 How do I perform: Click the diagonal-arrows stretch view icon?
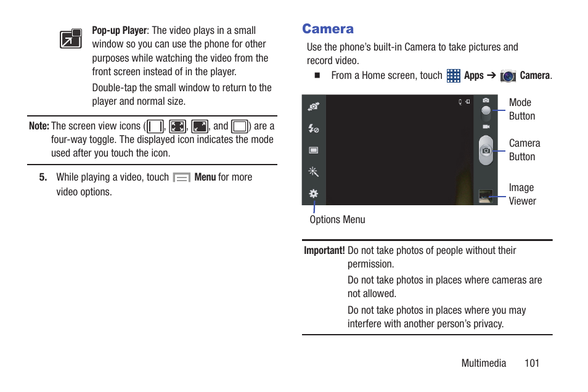point(200,126)
